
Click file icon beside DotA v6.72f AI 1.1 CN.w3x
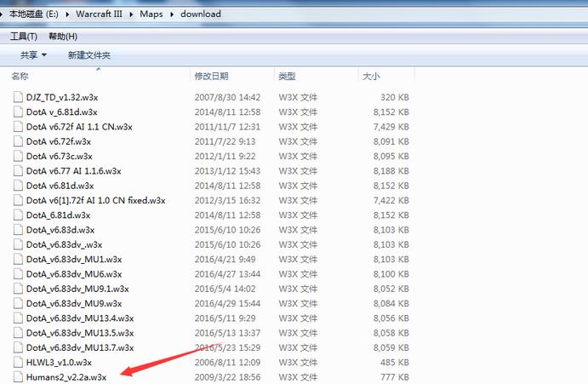[x=18, y=127]
